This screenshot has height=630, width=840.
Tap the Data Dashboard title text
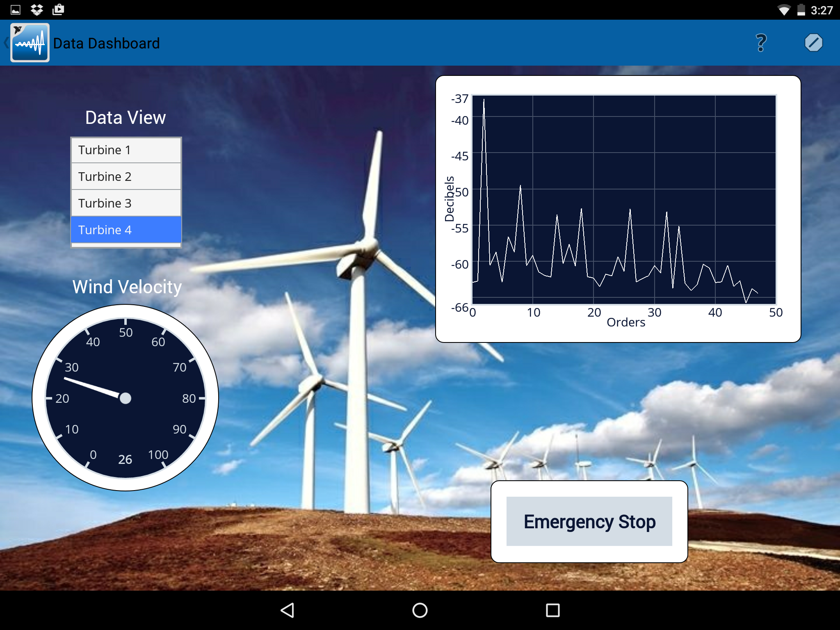click(106, 43)
